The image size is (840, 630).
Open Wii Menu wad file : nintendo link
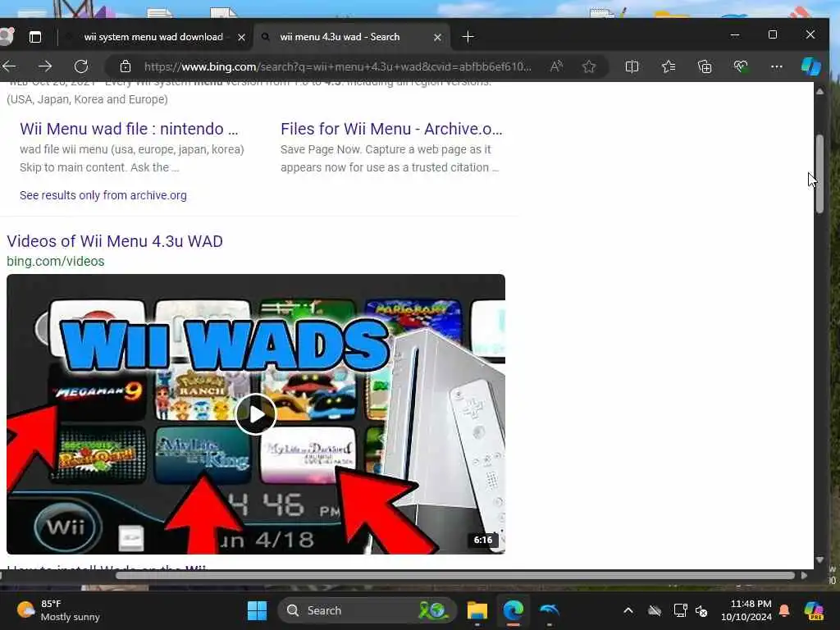click(129, 129)
